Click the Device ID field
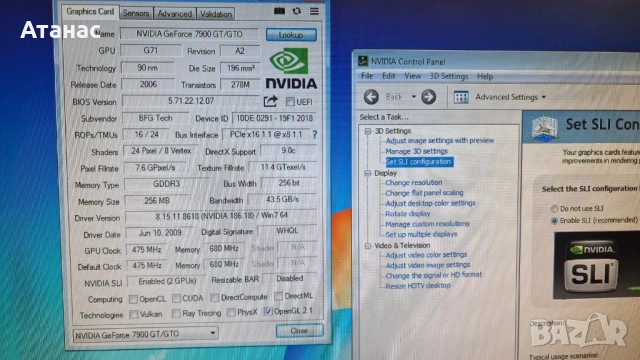640x360 pixels. (x=274, y=118)
